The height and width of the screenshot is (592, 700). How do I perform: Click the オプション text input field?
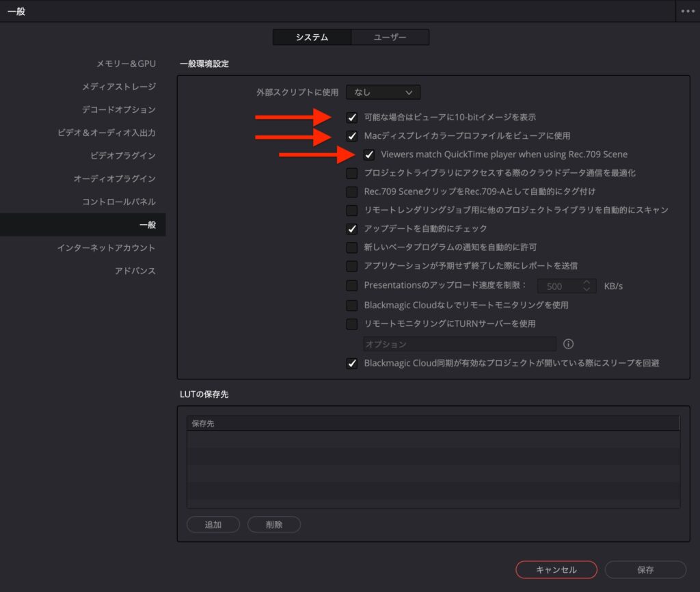tap(459, 344)
